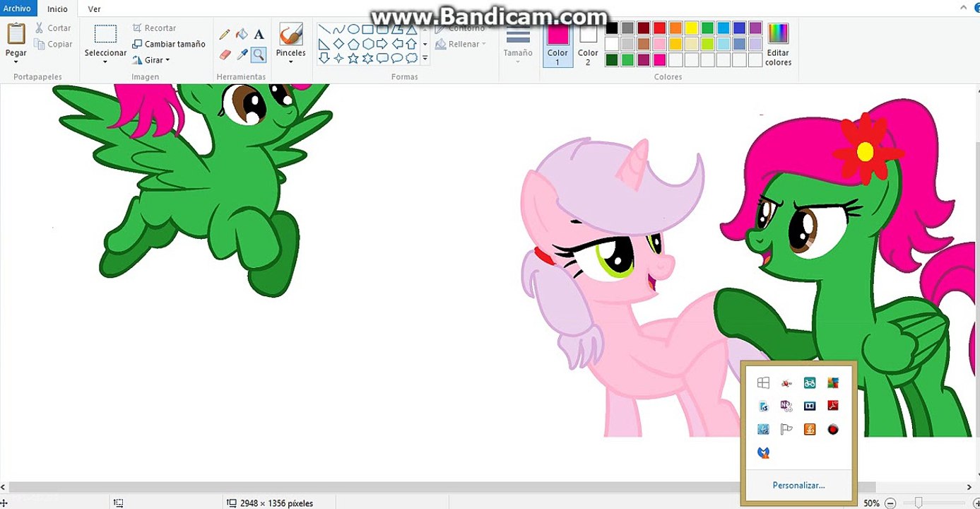Expand the full shapes gallery

pos(425,58)
